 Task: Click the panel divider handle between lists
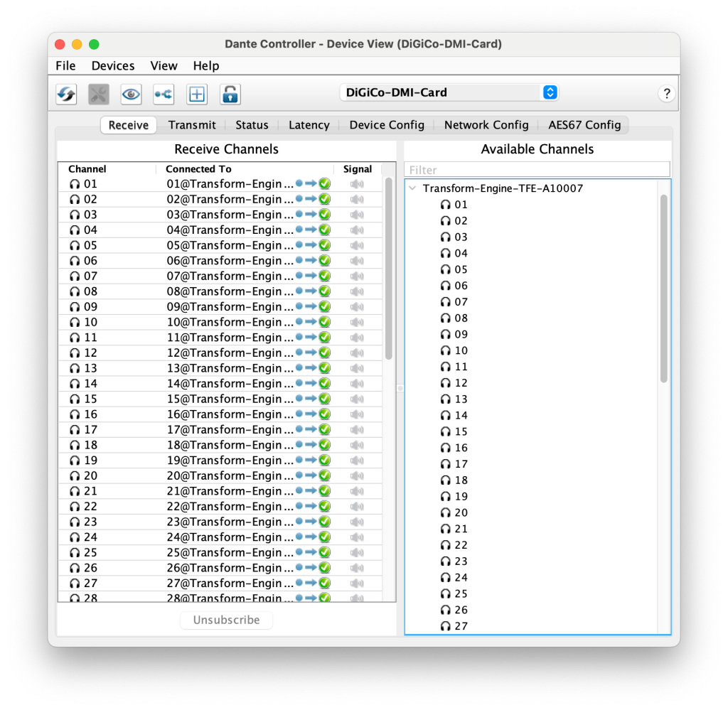pyautogui.click(x=400, y=388)
